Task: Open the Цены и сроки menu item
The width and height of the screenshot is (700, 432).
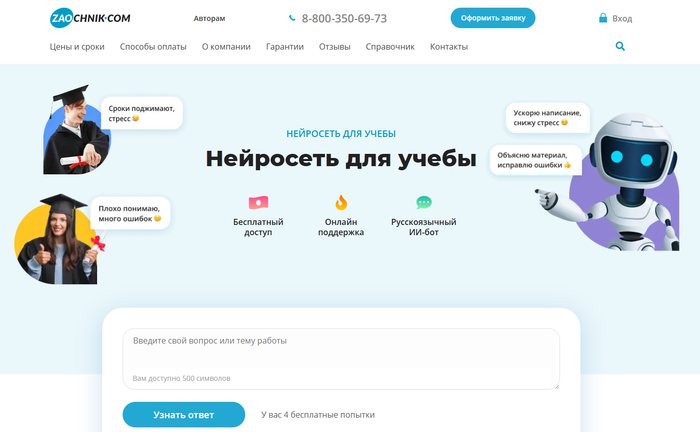Action: (77, 46)
